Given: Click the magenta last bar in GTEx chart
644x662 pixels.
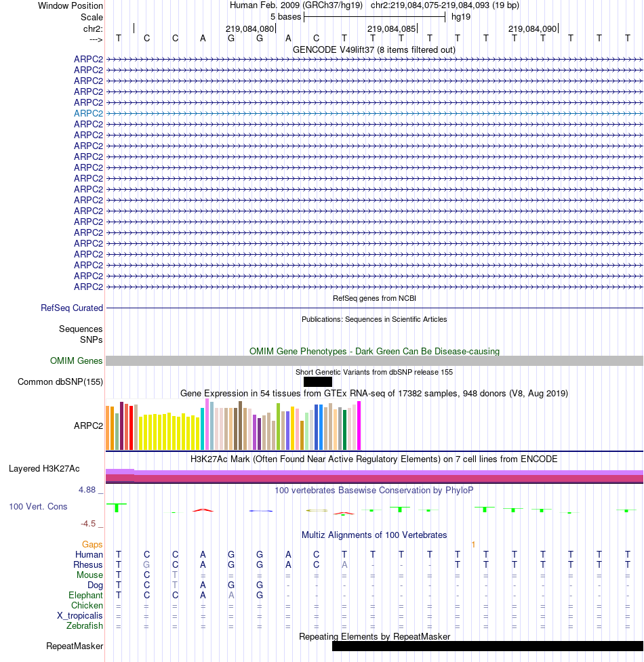Looking at the screenshot, I should tap(359, 426).
